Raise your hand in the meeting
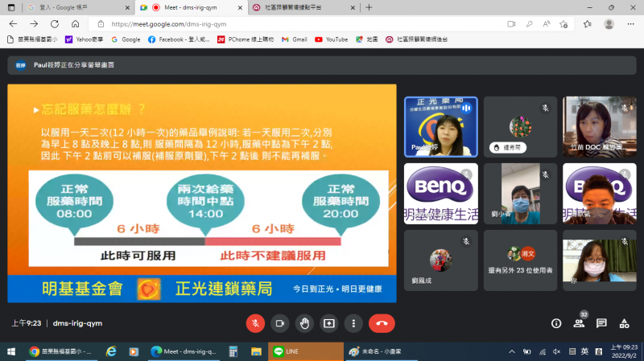The width and height of the screenshot is (644, 361). click(x=304, y=323)
